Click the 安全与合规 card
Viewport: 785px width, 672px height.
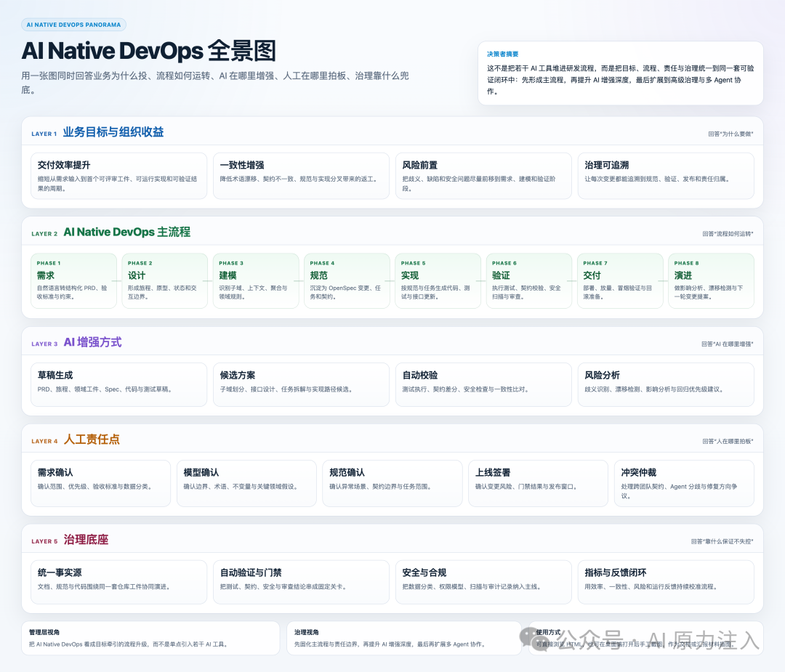click(x=483, y=582)
